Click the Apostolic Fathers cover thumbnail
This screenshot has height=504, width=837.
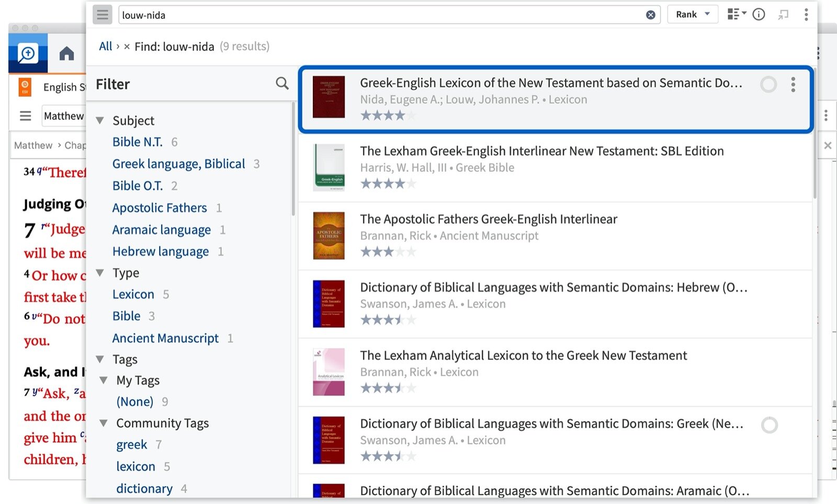pos(329,236)
